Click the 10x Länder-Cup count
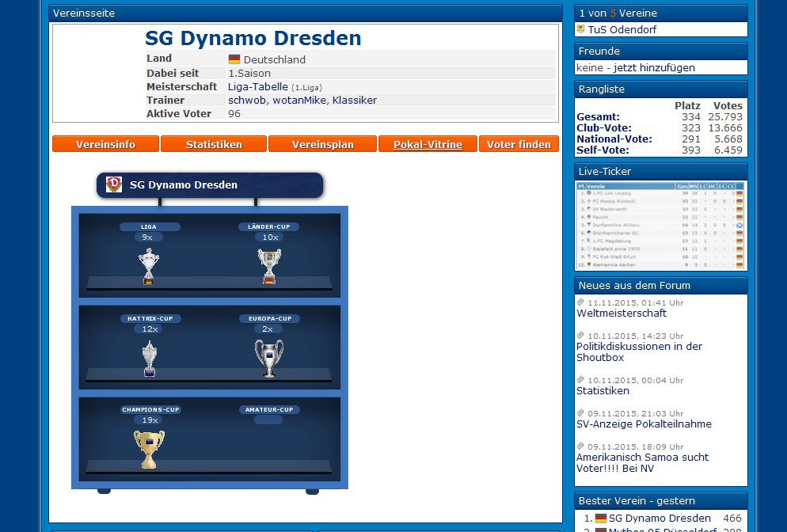 [269, 237]
